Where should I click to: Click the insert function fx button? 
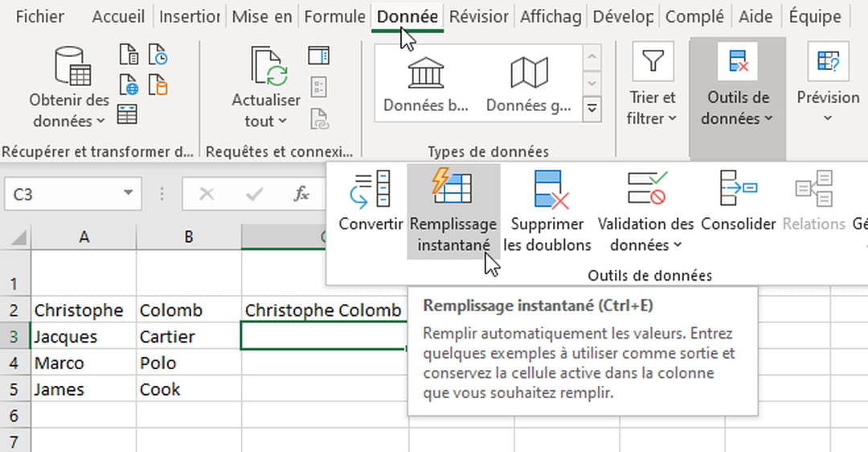click(301, 194)
